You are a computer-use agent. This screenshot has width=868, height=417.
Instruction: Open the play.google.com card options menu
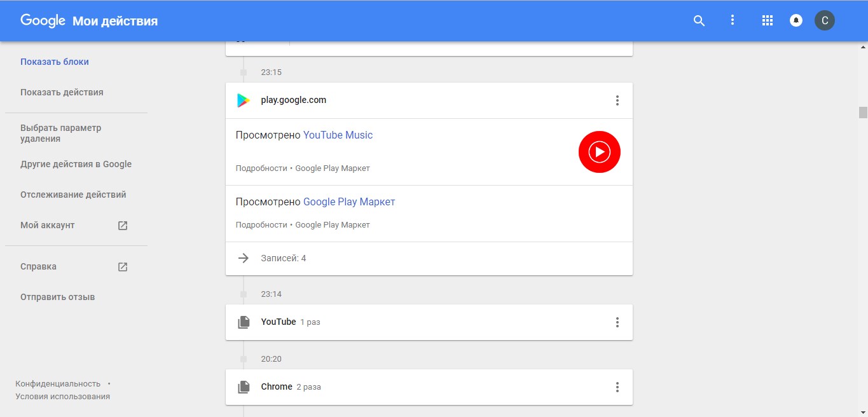coord(617,100)
